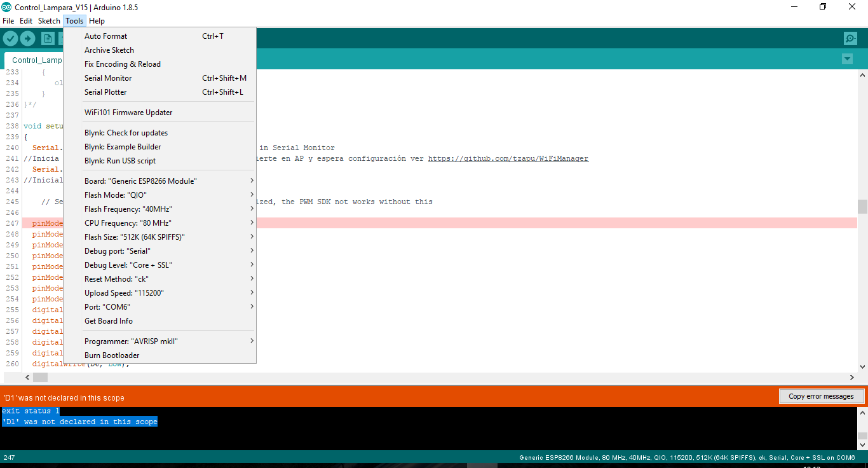Expand Reset Method ck submenu
This screenshot has height=468, width=868.
tap(159, 279)
